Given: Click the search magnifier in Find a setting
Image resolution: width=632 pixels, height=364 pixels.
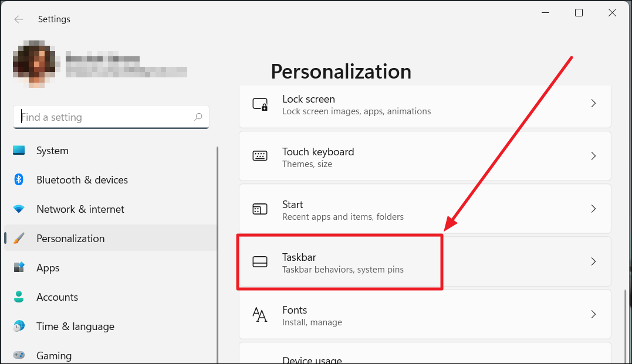Looking at the screenshot, I should coord(198,117).
